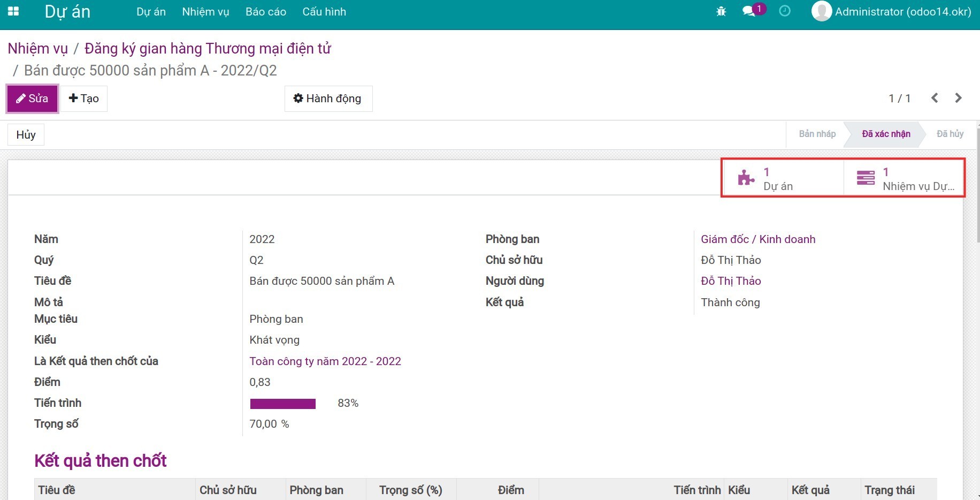Open the Báo cáo menu

click(266, 12)
